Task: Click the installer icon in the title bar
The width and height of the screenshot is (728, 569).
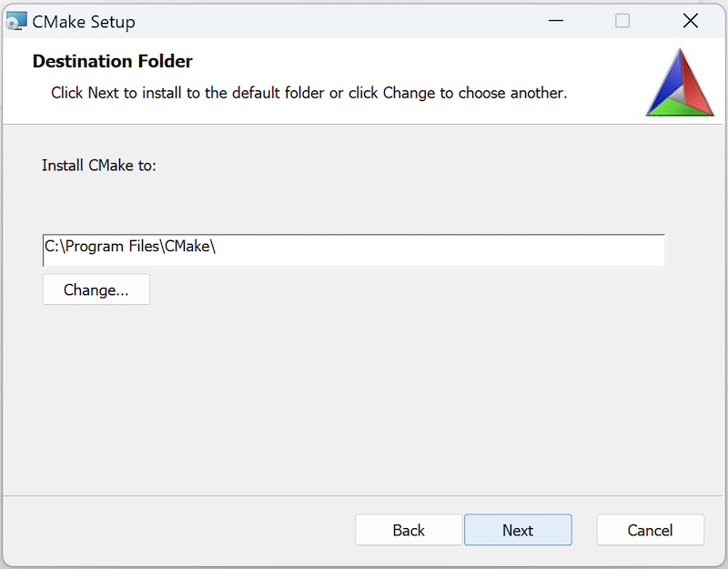Action: coord(16,21)
